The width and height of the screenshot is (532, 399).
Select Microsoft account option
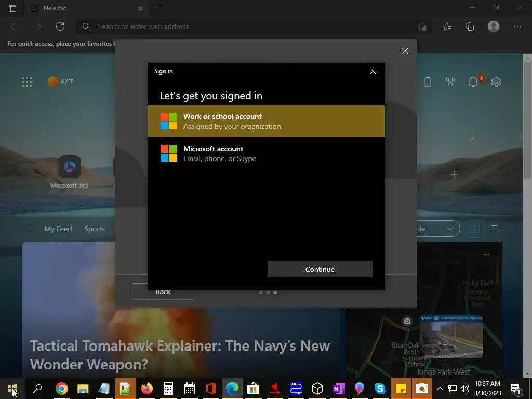click(267, 153)
